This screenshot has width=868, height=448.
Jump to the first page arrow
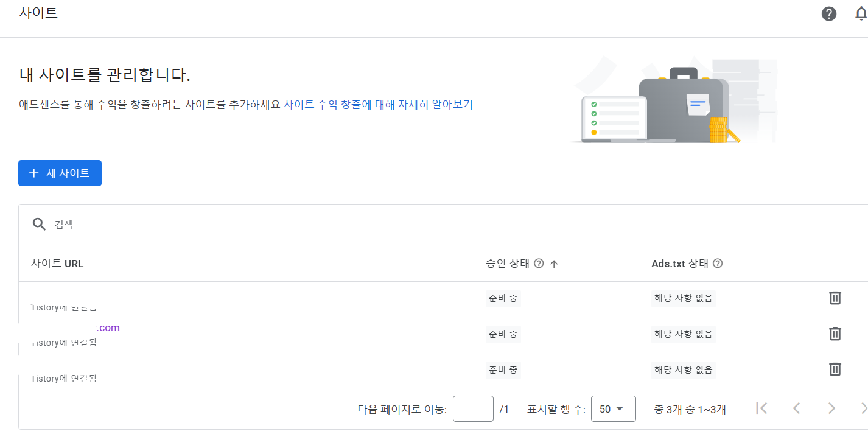pos(761,408)
